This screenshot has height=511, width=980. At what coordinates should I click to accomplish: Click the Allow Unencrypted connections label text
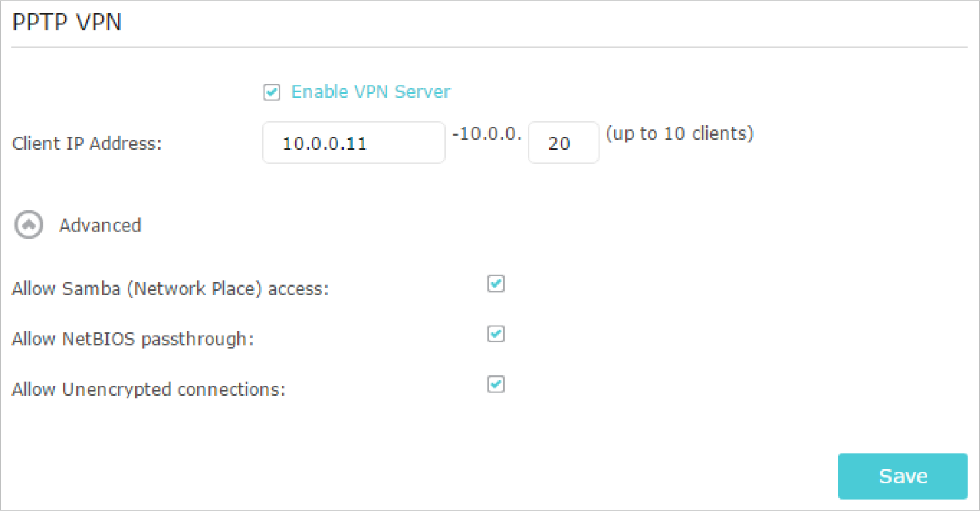point(149,389)
